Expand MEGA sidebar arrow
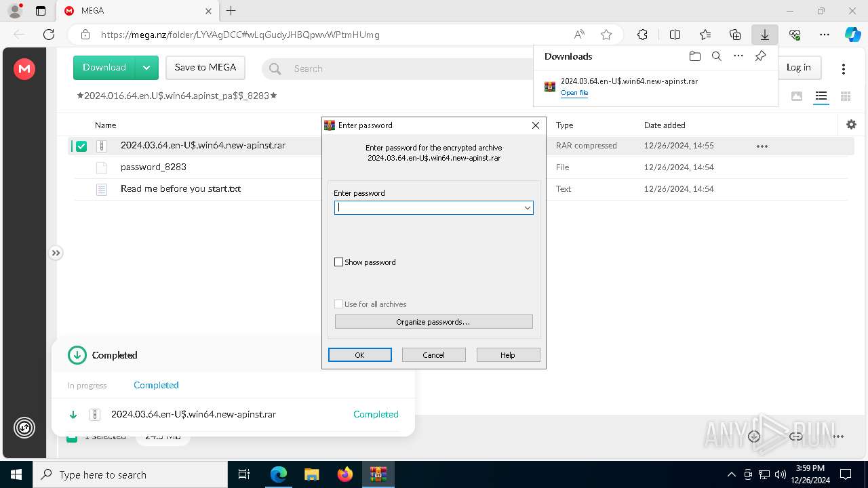This screenshot has height=488, width=868. tap(56, 253)
